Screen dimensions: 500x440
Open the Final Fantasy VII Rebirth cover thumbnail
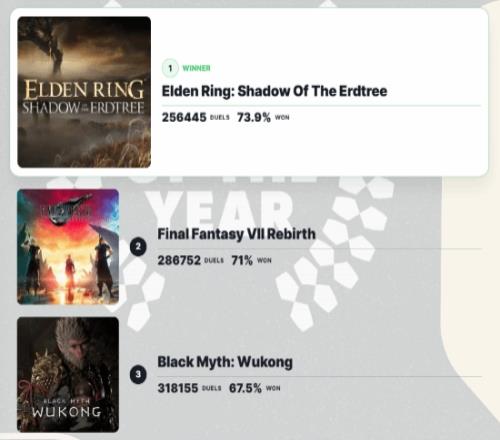tap(68, 247)
